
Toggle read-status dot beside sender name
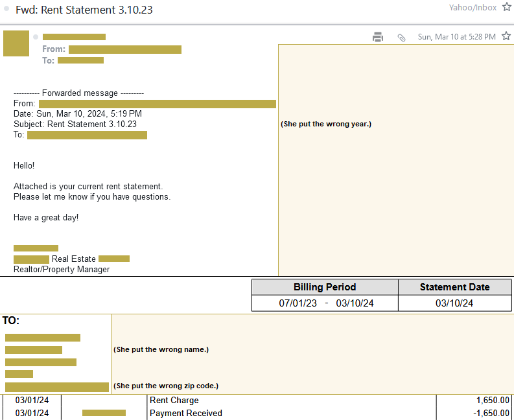click(36, 37)
